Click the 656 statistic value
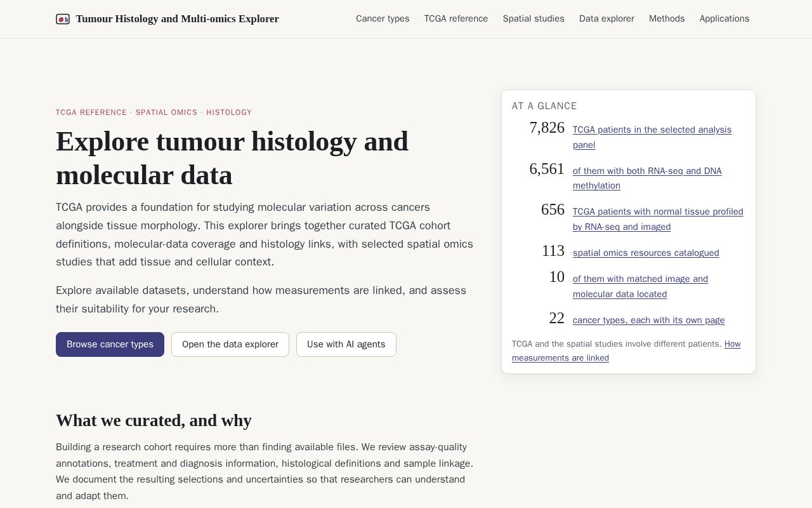Image resolution: width=812 pixels, height=508 pixels. coord(553,210)
